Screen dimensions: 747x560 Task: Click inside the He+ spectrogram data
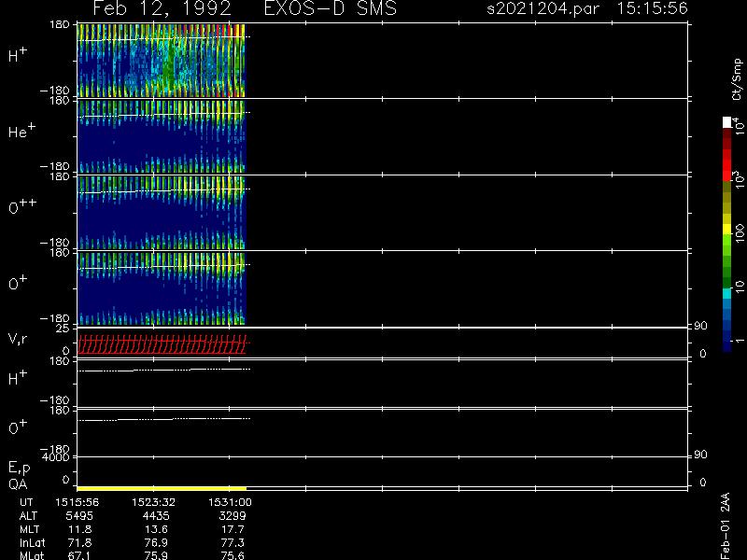click(x=161, y=136)
